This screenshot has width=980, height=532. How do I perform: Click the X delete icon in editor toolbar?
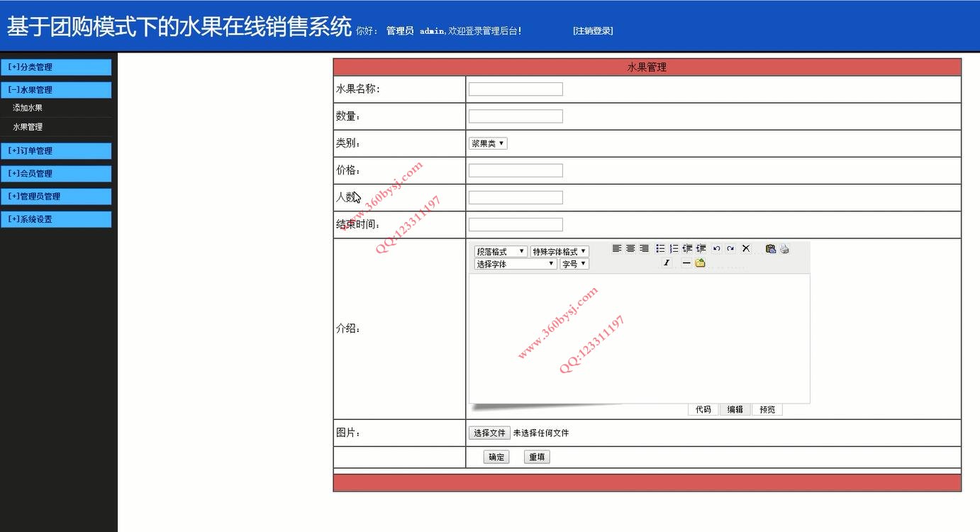746,248
